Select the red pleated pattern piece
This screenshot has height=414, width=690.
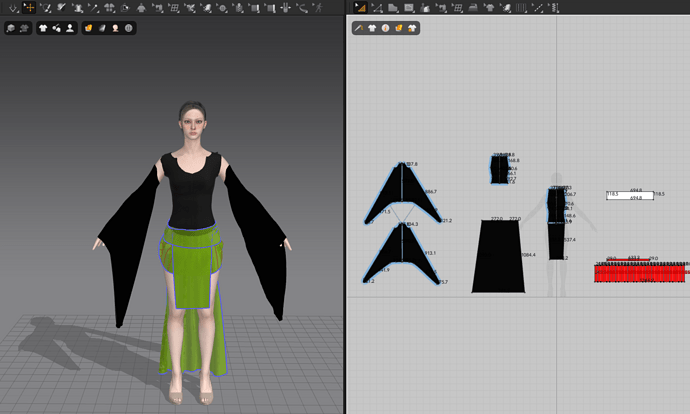coord(639,272)
